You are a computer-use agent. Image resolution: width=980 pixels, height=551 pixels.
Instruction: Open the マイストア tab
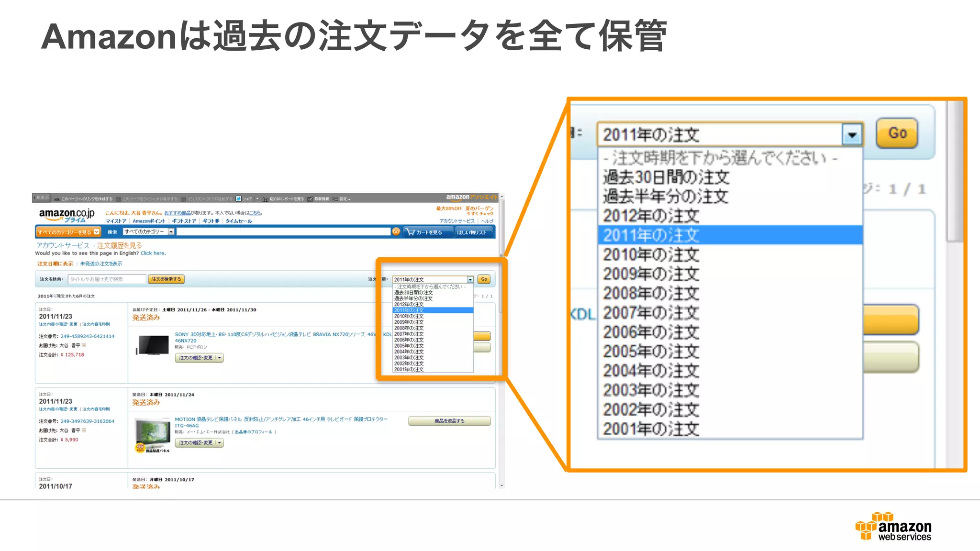pos(116,221)
